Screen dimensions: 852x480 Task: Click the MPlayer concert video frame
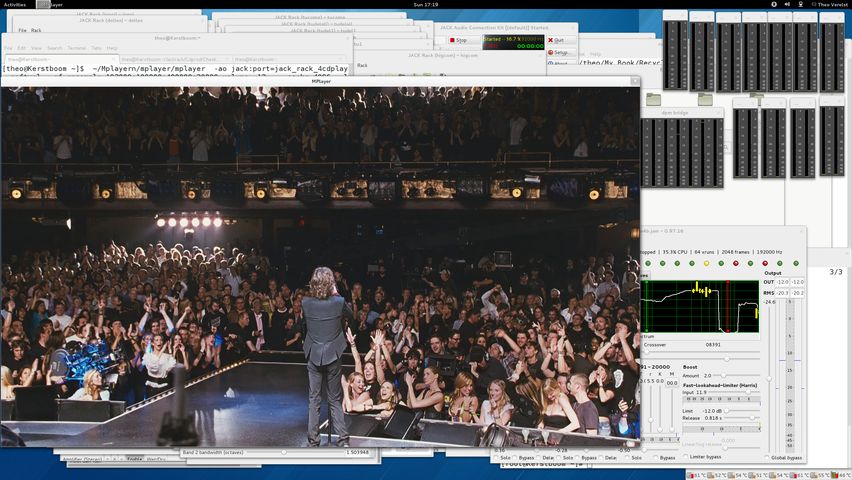[321, 266]
